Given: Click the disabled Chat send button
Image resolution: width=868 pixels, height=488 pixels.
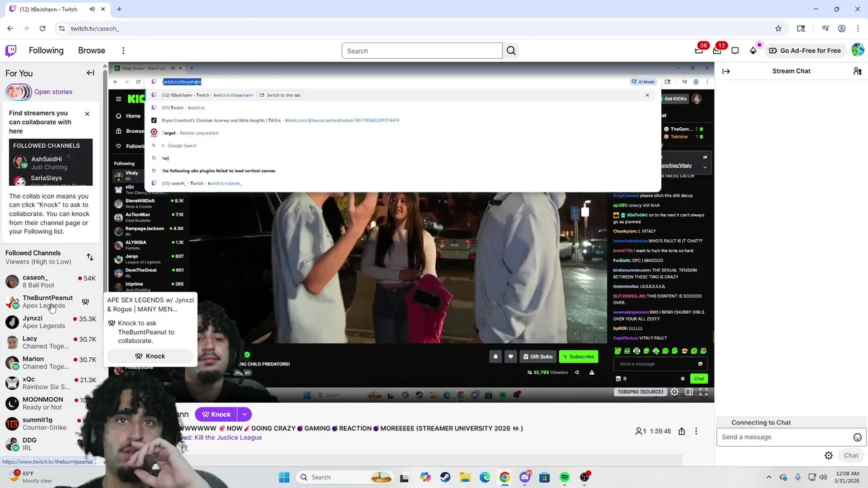Looking at the screenshot, I should point(851,455).
